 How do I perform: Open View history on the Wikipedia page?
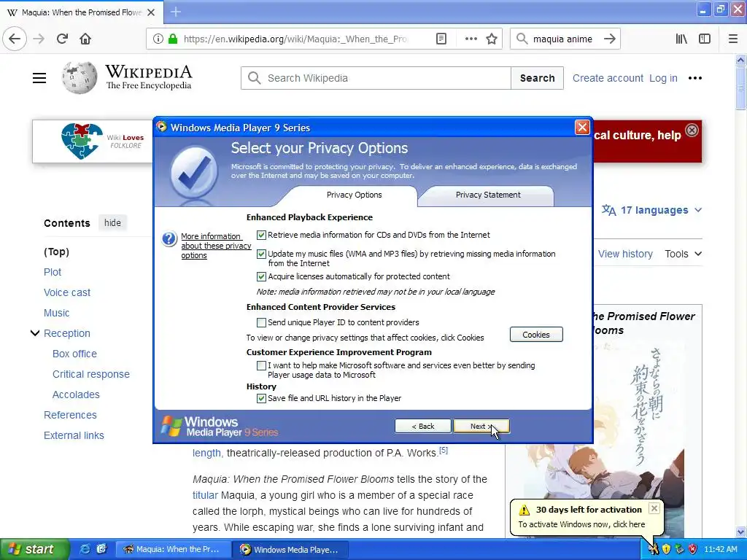pyautogui.click(x=625, y=254)
